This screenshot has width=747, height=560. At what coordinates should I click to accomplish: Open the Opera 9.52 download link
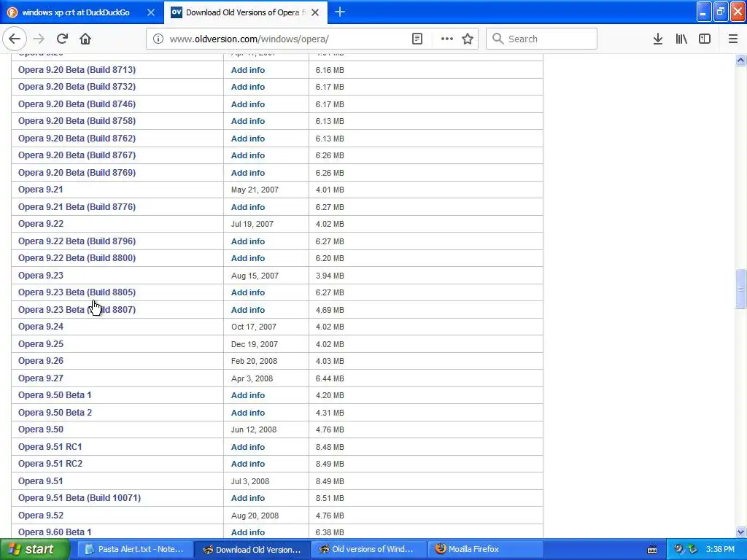click(x=41, y=516)
